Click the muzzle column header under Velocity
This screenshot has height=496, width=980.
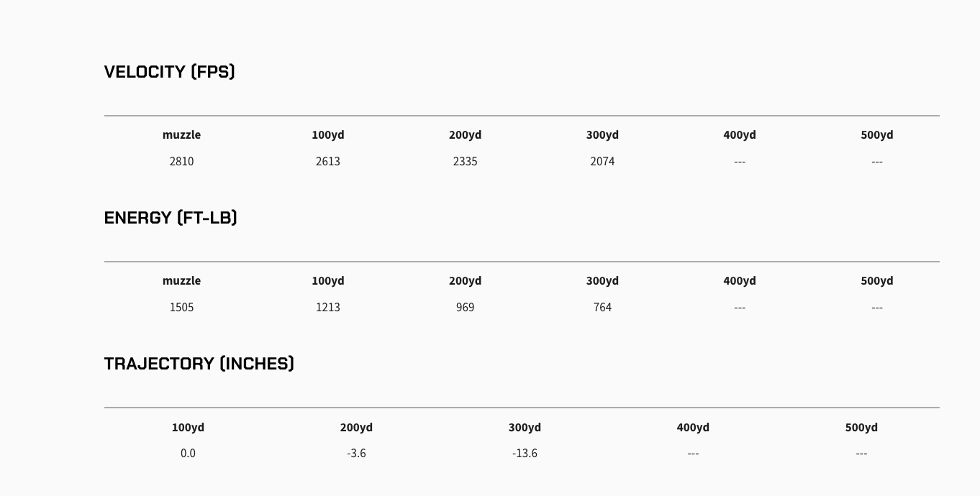coord(181,135)
